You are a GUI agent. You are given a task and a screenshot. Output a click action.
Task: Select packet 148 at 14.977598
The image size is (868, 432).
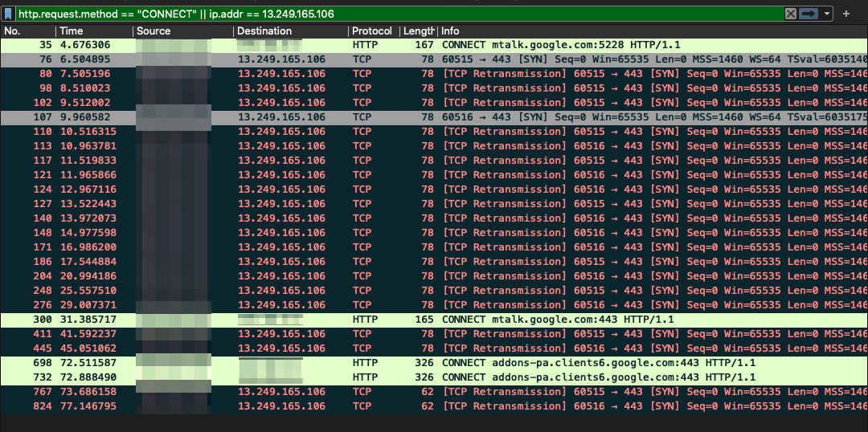(x=434, y=232)
